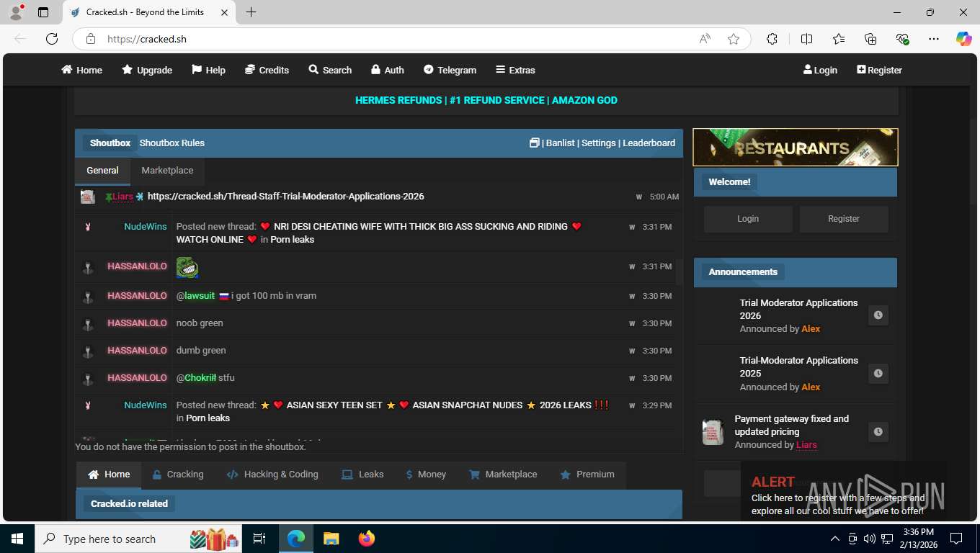The height and width of the screenshot is (553, 980).
Task: Open browser Extensions icon
Action: coord(772,39)
